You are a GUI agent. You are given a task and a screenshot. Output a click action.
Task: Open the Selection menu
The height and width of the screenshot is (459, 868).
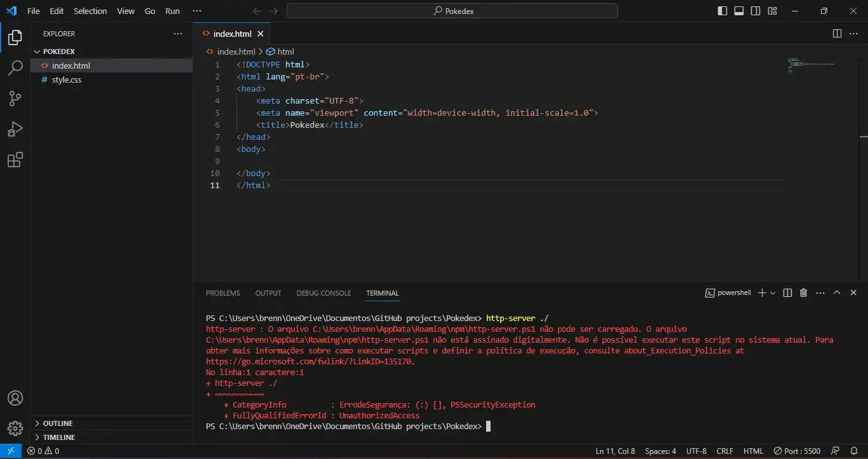[90, 11]
